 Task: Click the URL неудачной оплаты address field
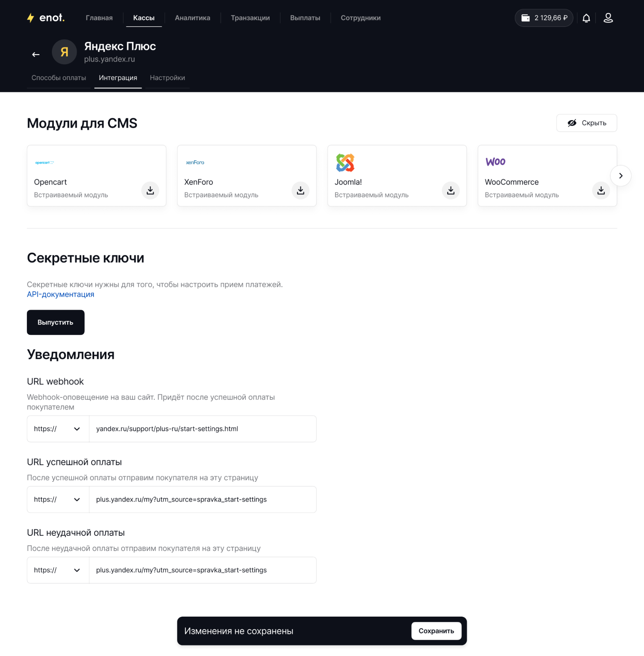(x=203, y=570)
